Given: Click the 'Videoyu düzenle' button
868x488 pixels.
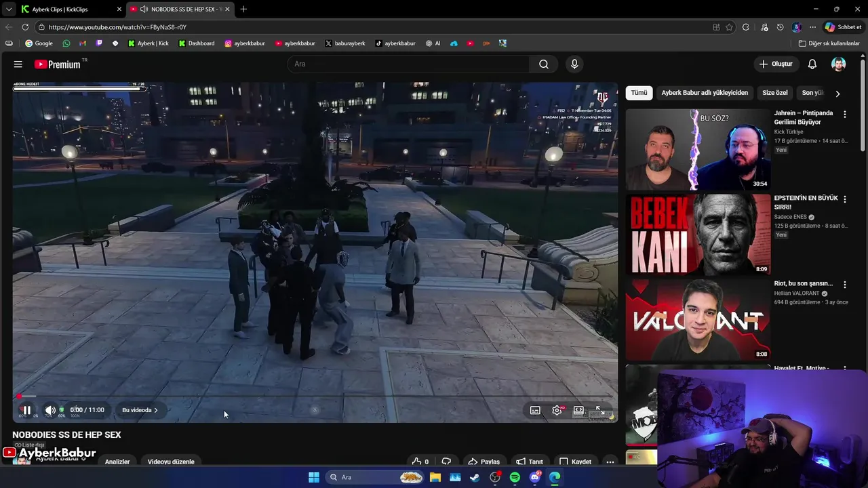Looking at the screenshot, I should (171, 462).
